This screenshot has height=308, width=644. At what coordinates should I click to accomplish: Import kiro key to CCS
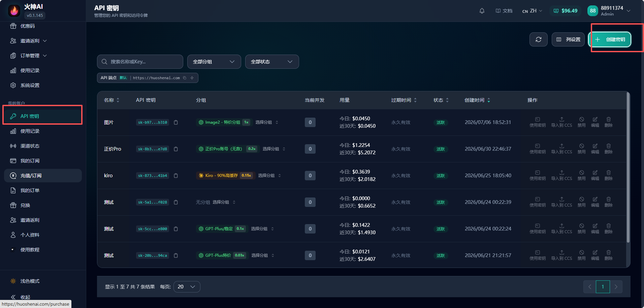coord(561,175)
